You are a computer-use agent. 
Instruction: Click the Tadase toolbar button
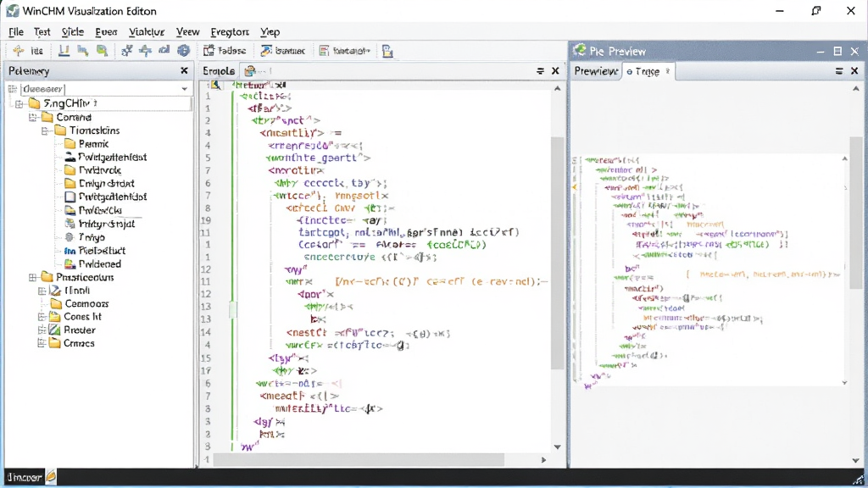coord(225,51)
